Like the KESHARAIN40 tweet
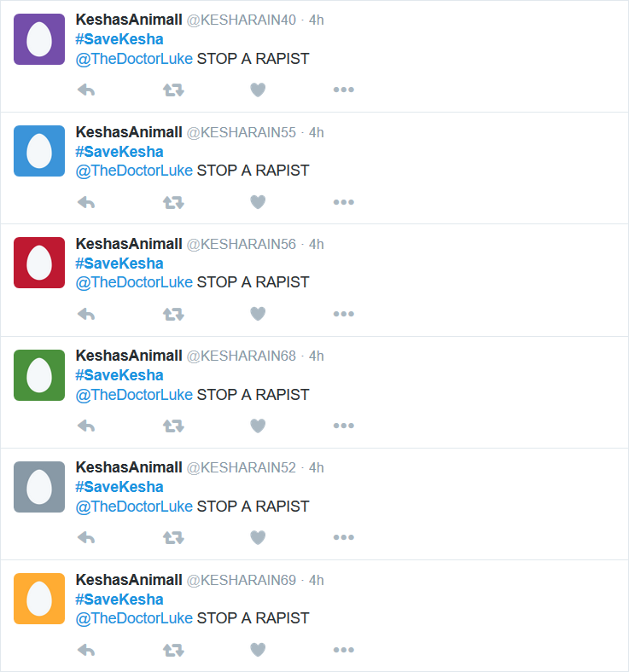The height and width of the screenshot is (672, 629). point(258,90)
